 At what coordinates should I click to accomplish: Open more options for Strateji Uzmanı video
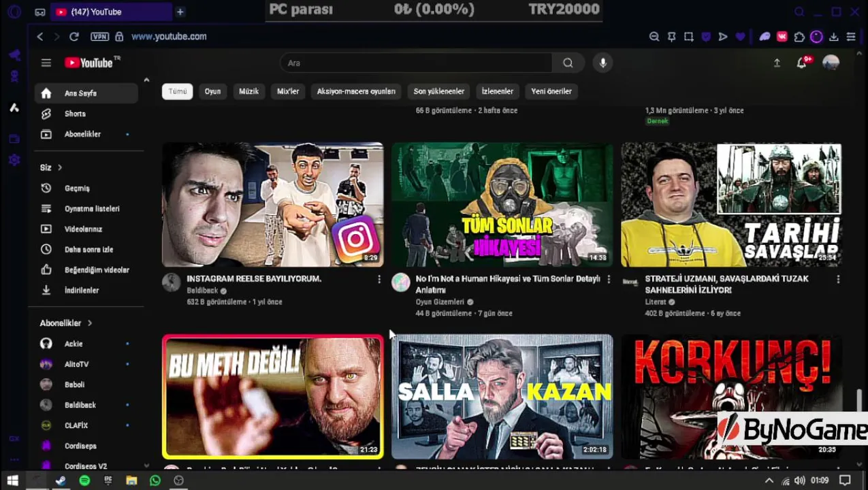[x=838, y=279]
